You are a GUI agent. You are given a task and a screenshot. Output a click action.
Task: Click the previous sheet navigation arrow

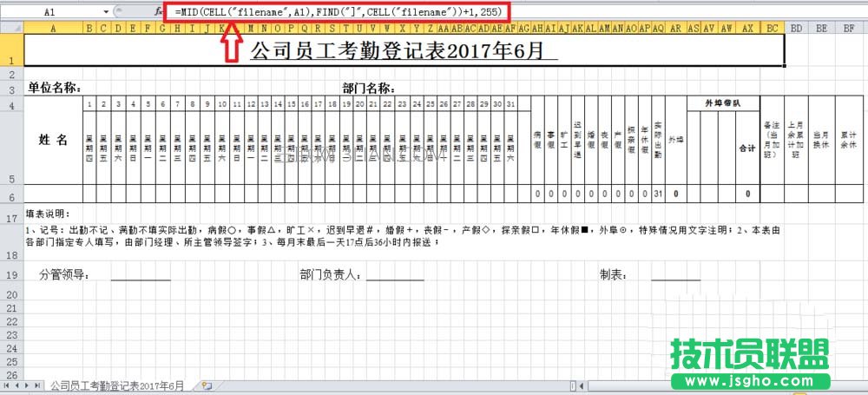pyautogui.click(x=16, y=385)
